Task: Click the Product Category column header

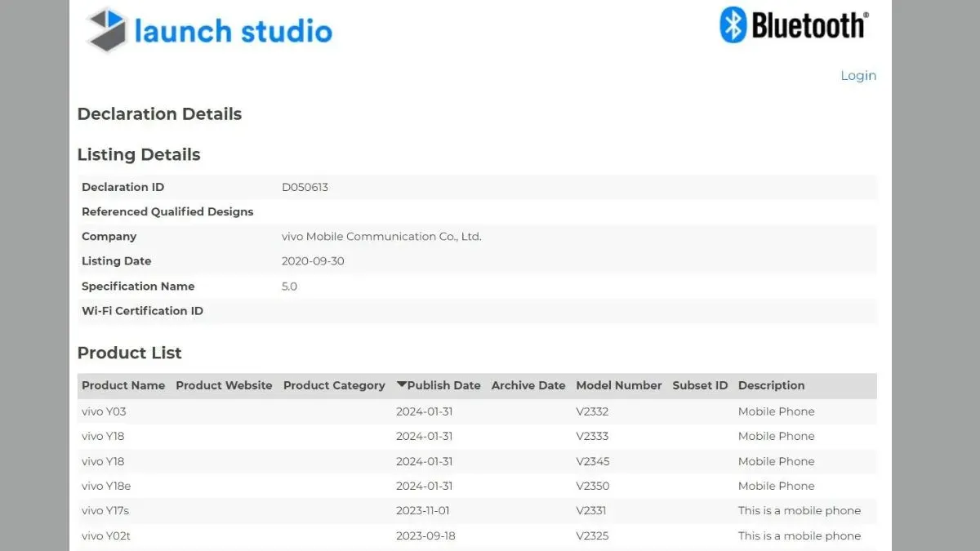Action: pos(334,385)
